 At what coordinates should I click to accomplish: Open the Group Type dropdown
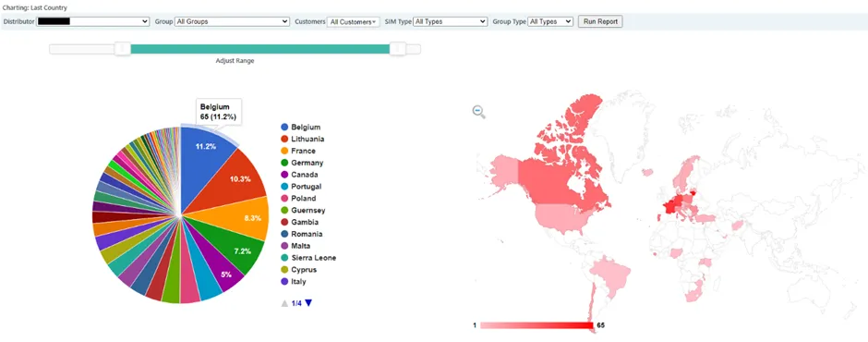coord(550,21)
